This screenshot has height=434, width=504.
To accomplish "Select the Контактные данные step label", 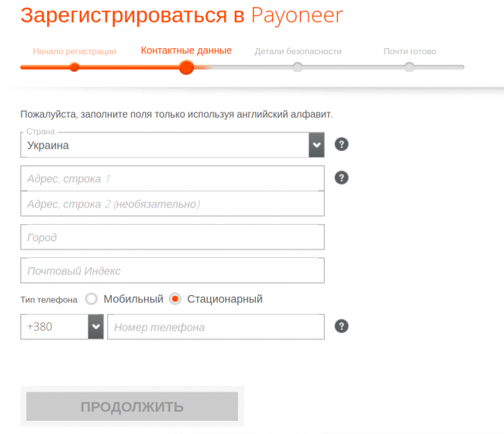I will 186,50.
